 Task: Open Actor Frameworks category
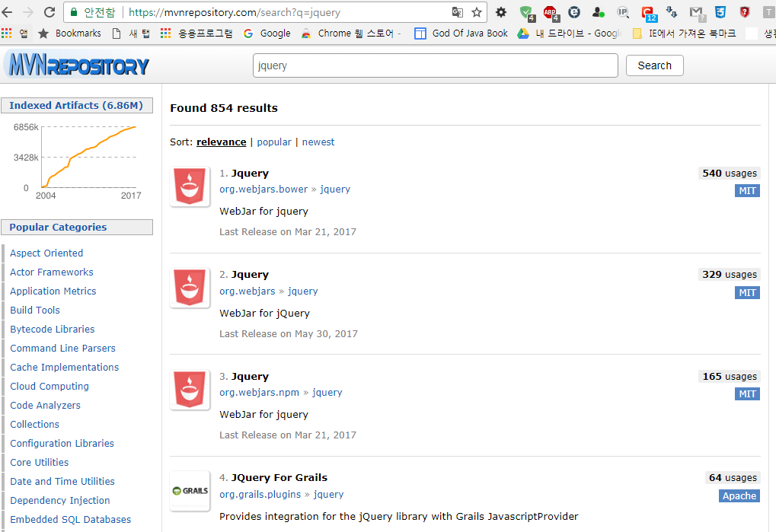click(52, 272)
